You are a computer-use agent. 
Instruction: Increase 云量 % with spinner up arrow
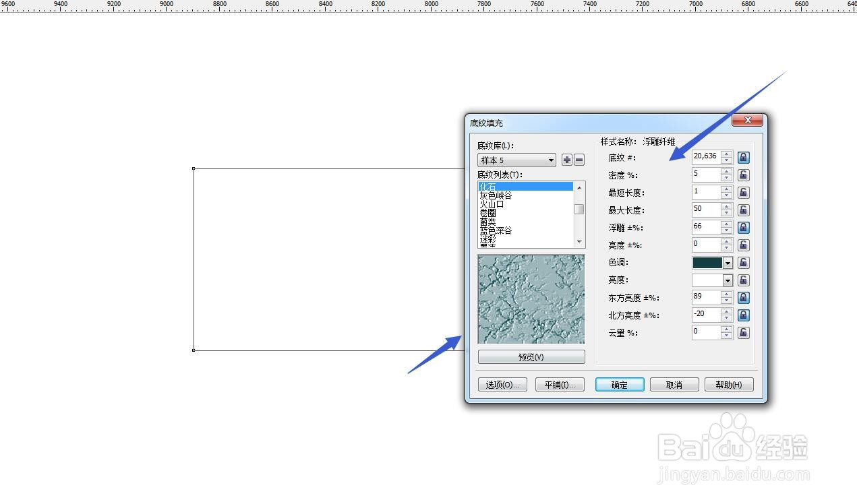point(726,329)
